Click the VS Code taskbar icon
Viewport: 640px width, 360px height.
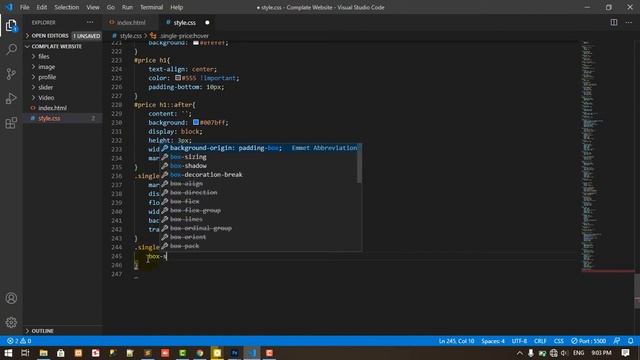point(252,353)
